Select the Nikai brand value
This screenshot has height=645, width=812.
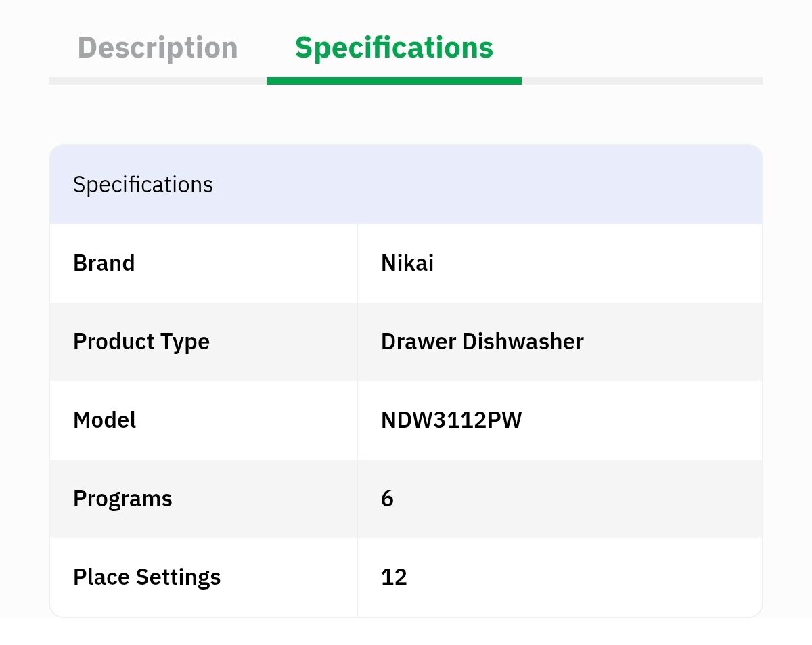point(407,263)
